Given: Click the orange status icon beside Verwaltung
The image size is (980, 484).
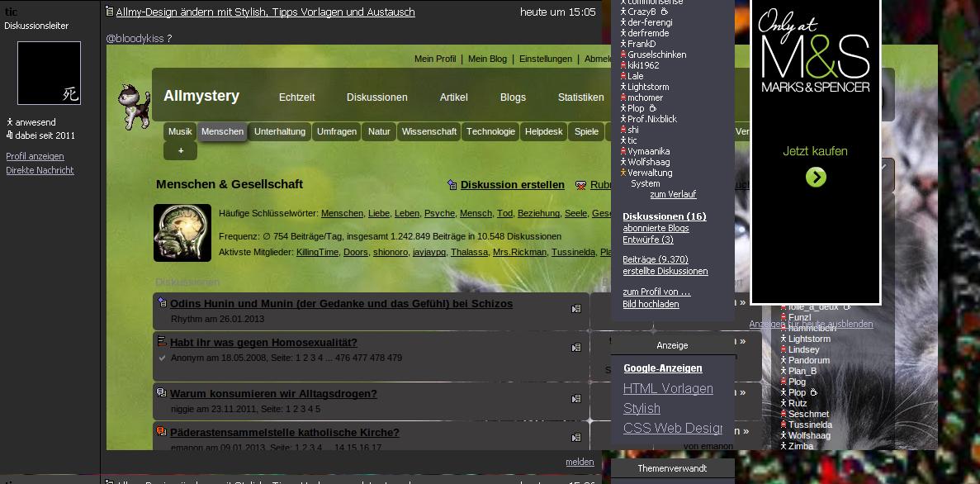Looking at the screenshot, I should coord(623,173).
